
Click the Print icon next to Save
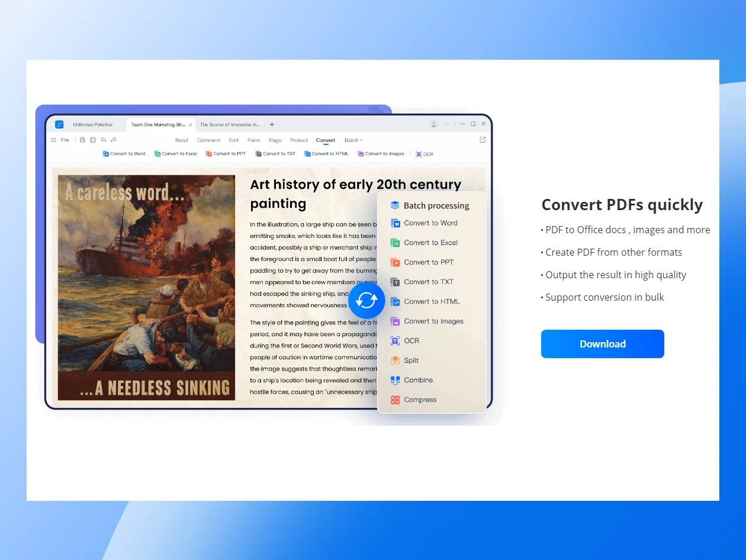(93, 140)
